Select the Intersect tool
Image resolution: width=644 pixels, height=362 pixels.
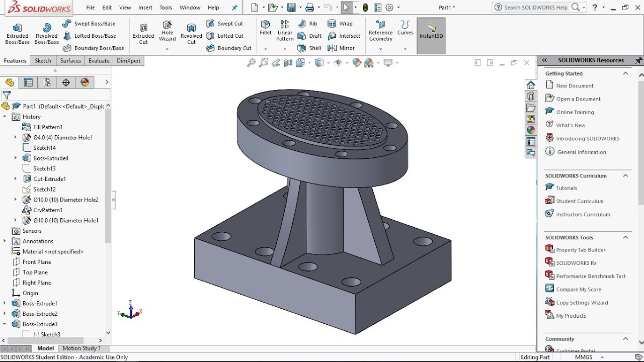tap(344, 36)
